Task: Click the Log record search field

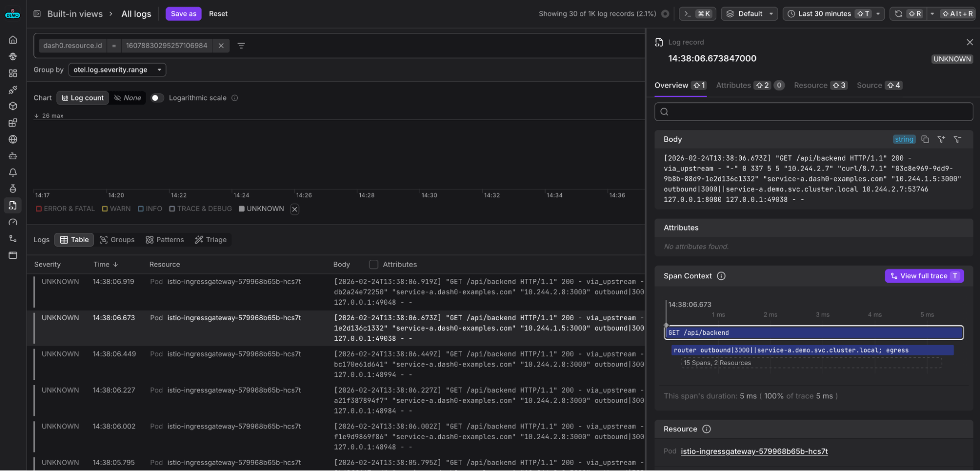Action: click(x=813, y=112)
